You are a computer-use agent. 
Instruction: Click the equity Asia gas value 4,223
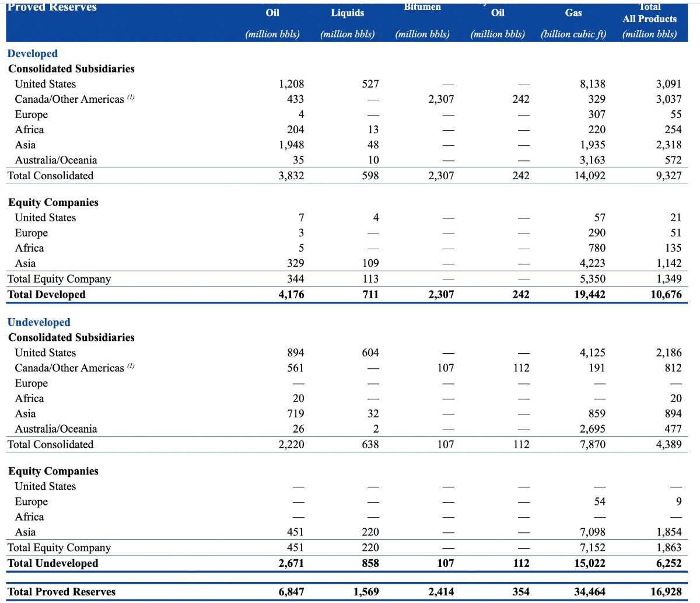point(593,263)
